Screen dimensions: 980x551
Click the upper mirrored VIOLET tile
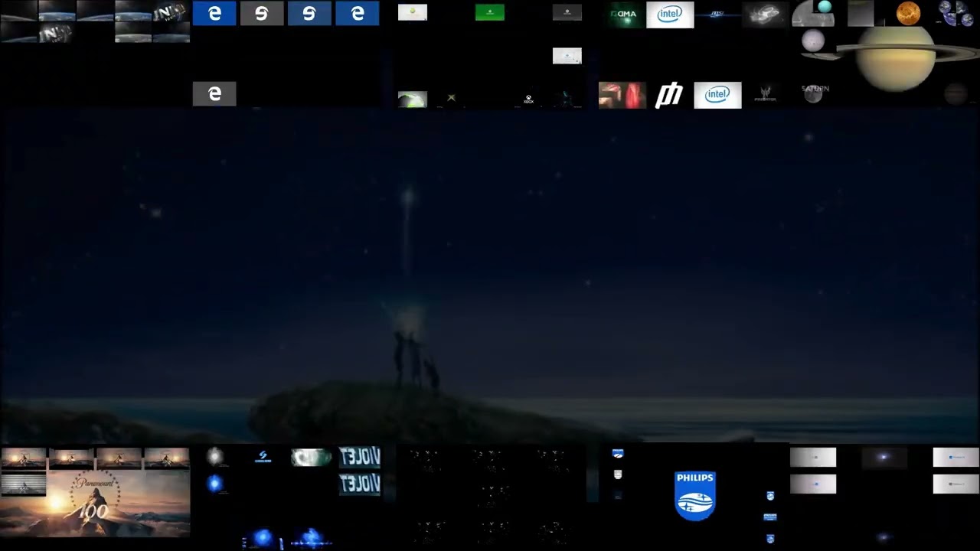[x=360, y=458]
